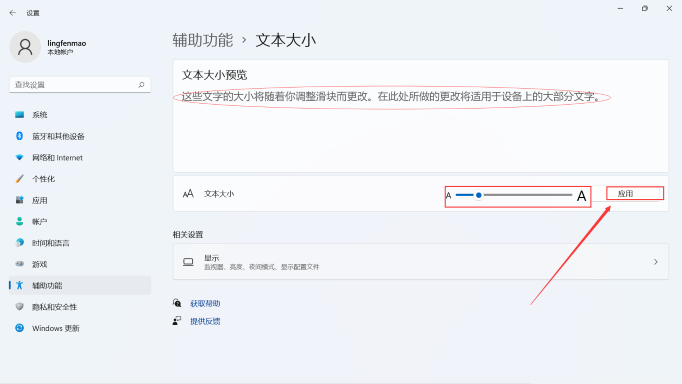
Task: Select the 隐私和安全性 shield icon
Action: 20,307
